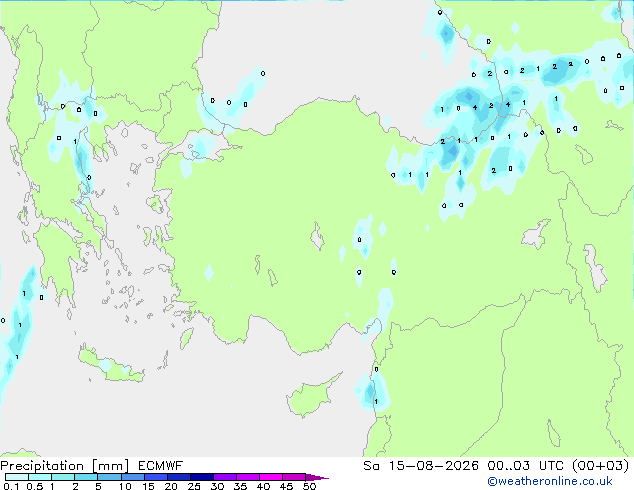634x490 pixels.
Task: Click the 0.5–1 mm legend swatch
Action: [x=40, y=477]
